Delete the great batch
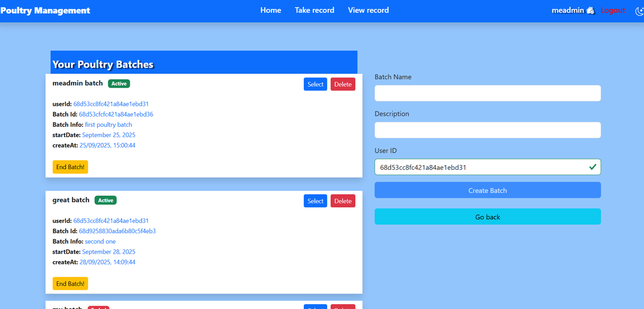 click(x=343, y=201)
